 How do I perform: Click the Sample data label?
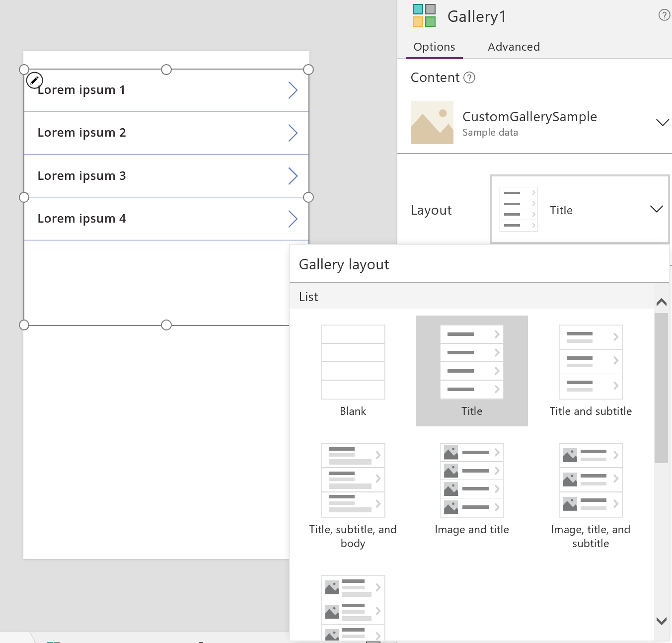[490, 133]
